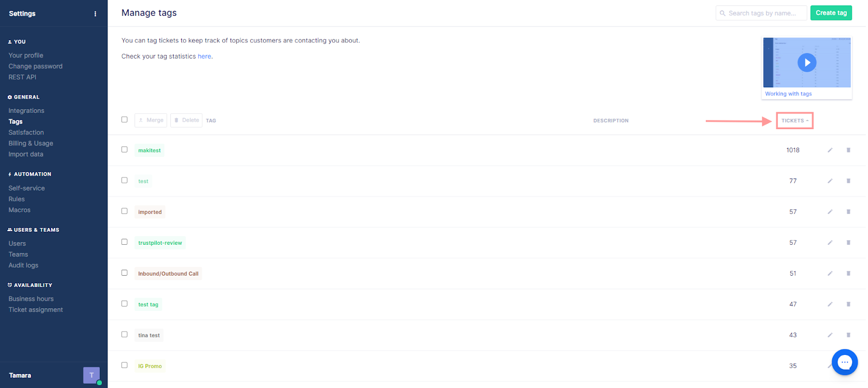
Task: Check the IG Promo checkbox
Action: [x=124, y=365]
